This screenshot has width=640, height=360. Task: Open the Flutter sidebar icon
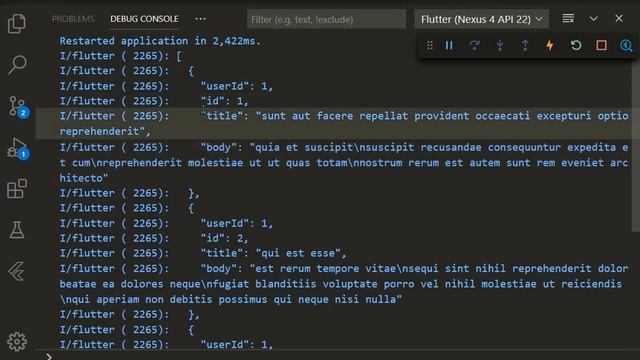[16, 271]
